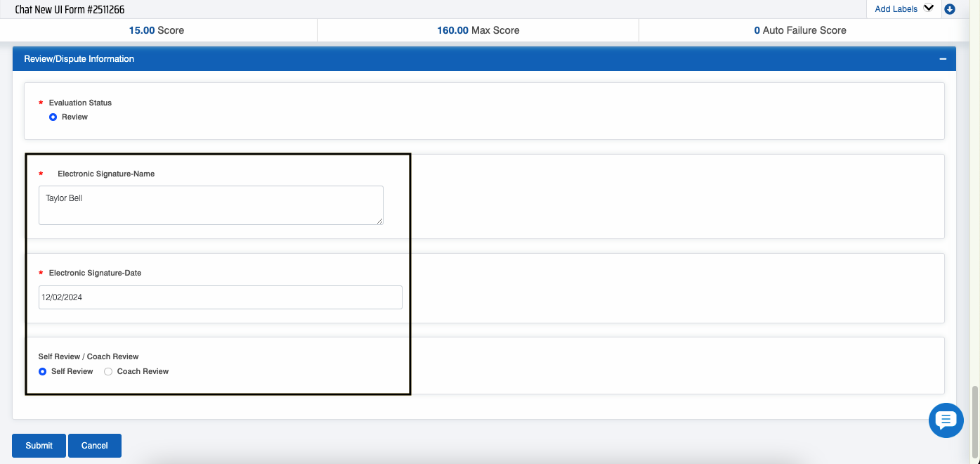Collapse the Review/Dispute Information section with minus icon
This screenshot has height=464, width=980.
(943, 59)
